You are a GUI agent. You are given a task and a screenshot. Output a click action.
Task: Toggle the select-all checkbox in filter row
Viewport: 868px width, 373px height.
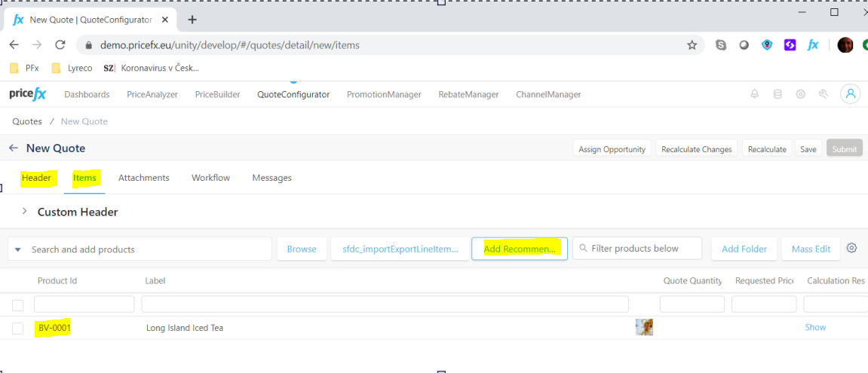click(x=18, y=304)
